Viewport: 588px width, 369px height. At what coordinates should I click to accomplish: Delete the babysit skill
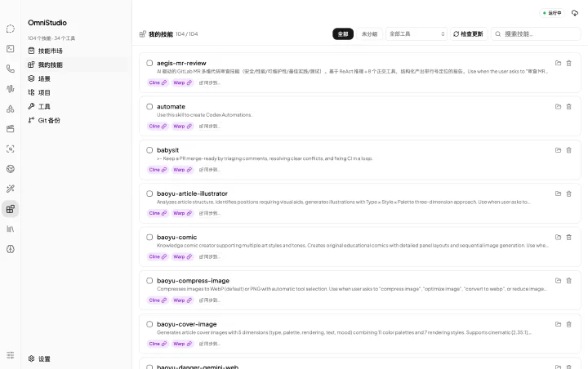[569, 150]
